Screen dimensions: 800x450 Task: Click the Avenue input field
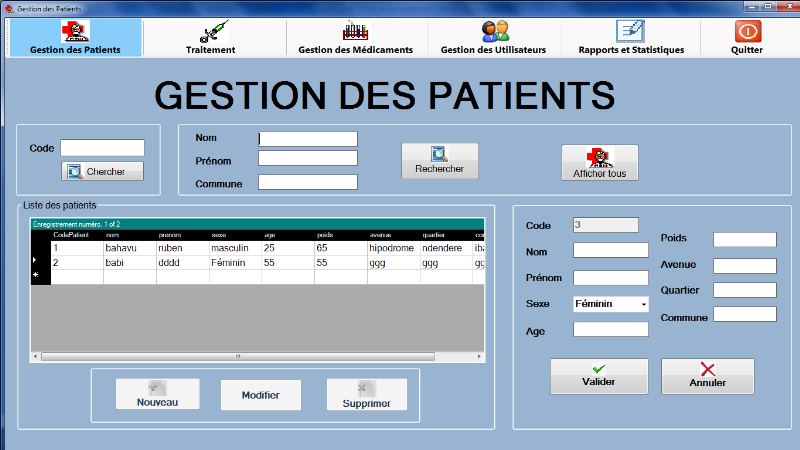click(x=745, y=265)
